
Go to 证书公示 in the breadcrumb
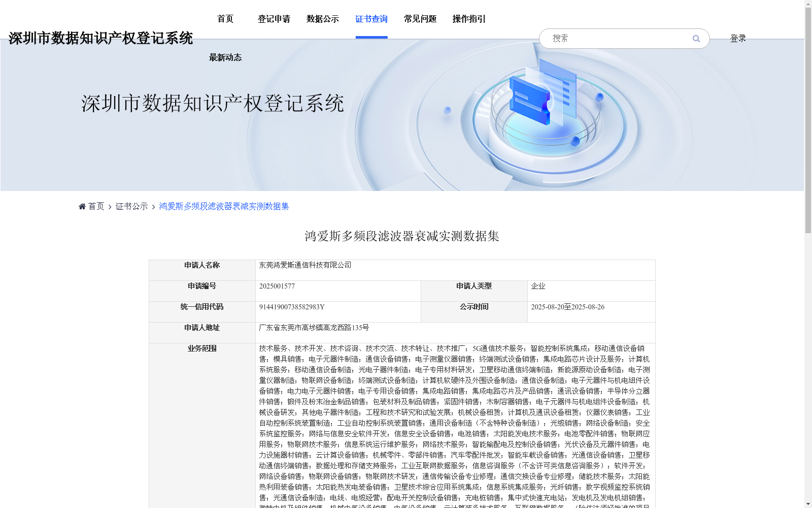coord(132,206)
